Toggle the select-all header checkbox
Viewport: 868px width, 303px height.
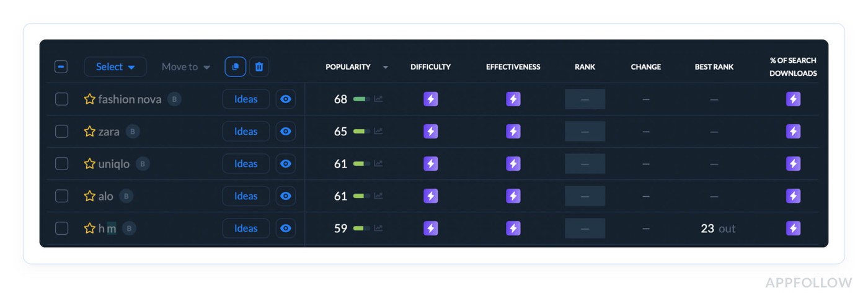click(x=61, y=67)
